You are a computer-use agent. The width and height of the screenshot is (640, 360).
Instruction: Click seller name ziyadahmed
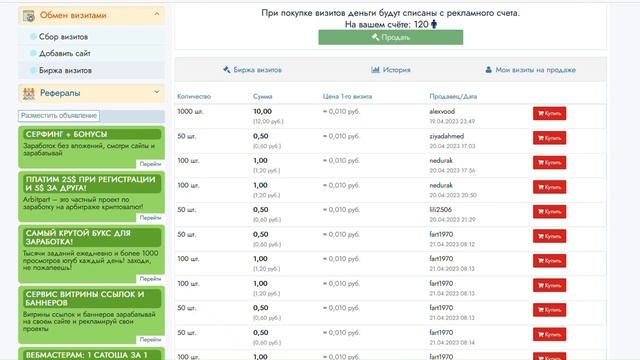pos(447,136)
